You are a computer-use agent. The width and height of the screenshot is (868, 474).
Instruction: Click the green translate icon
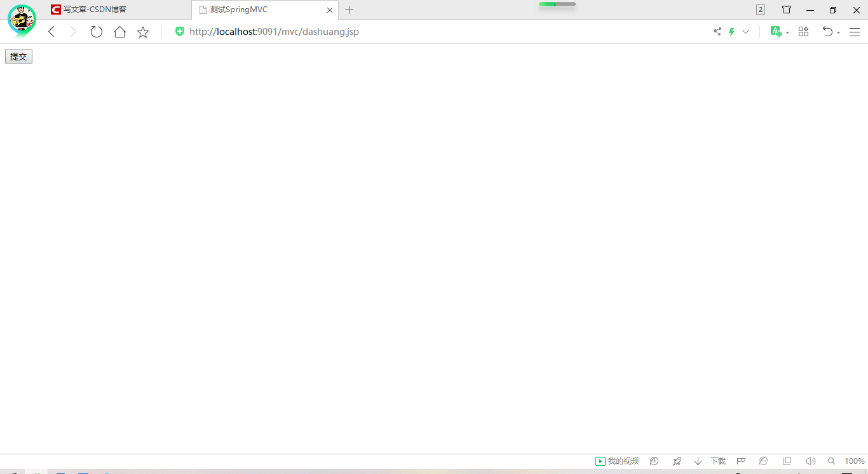pyautogui.click(x=776, y=32)
